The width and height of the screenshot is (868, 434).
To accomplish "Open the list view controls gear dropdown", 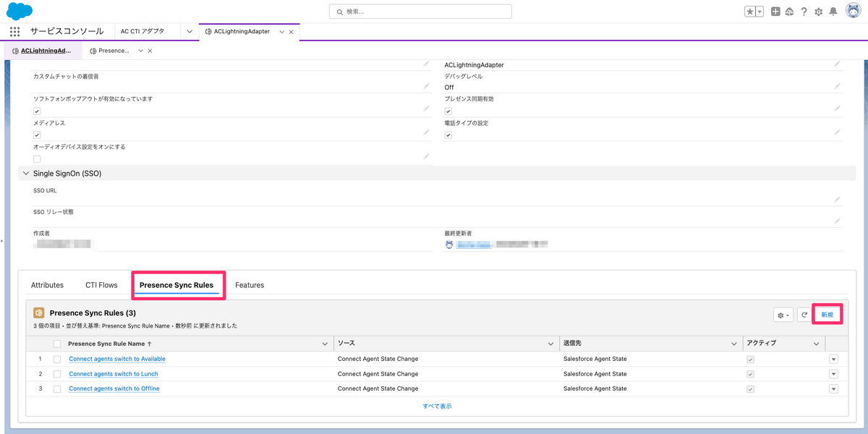I will pyautogui.click(x=783, y=315).
